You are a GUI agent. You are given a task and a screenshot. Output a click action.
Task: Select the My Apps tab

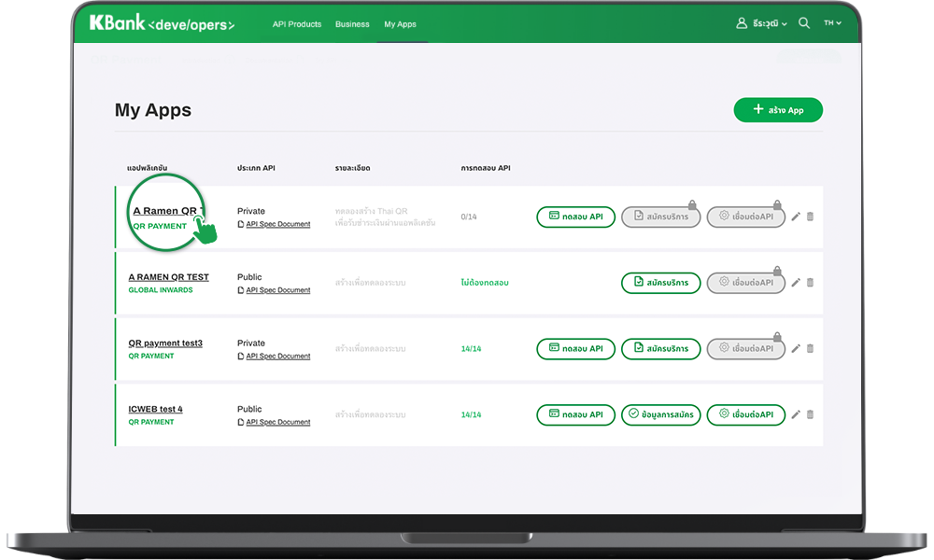tap(401, 24)
